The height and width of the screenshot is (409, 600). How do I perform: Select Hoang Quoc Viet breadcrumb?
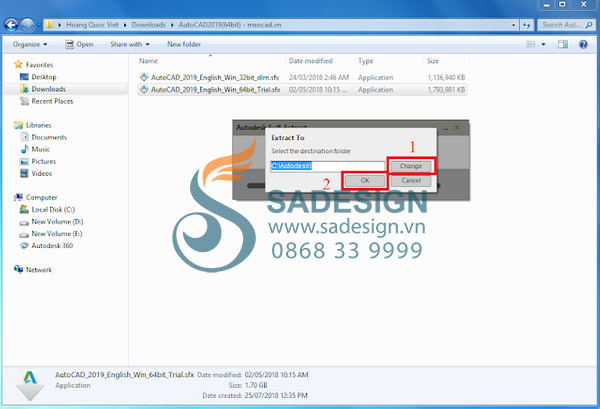(92, 25)
